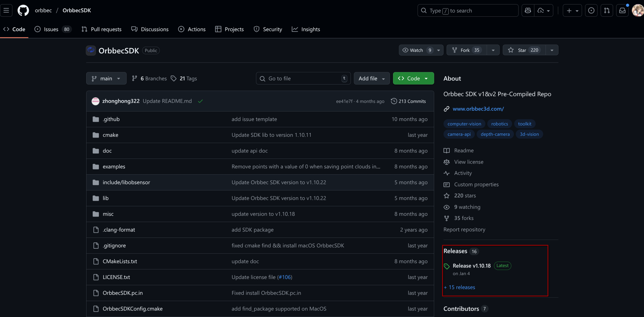Open the cmake folder
The width and height of the screenshot is (644, 317).
(110, 135)
